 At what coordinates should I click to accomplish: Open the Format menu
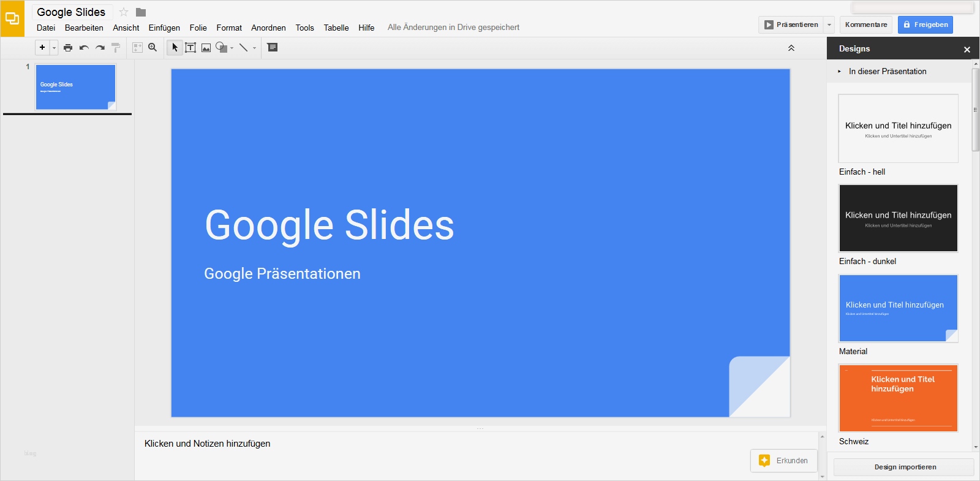point(229,28)
